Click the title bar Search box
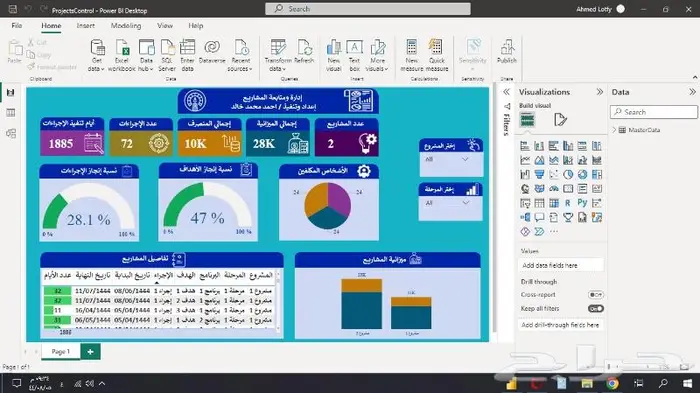The height and width of the screenshot is (393, 700). (x=368, y=8)
